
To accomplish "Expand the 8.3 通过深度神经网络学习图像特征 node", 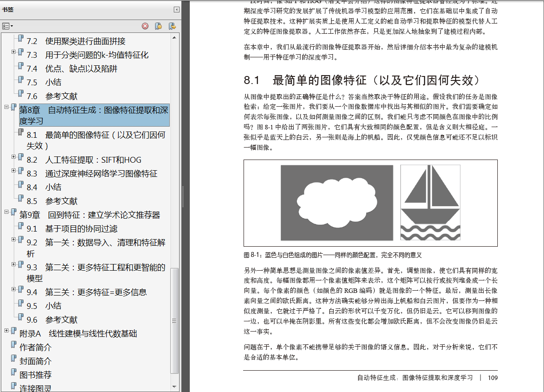I will [14, 171].
